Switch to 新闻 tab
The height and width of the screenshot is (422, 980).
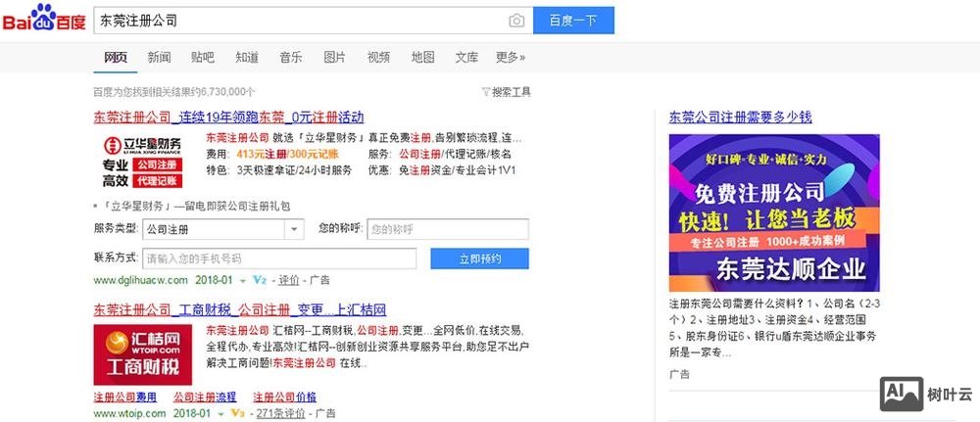[x=159, y=58]
